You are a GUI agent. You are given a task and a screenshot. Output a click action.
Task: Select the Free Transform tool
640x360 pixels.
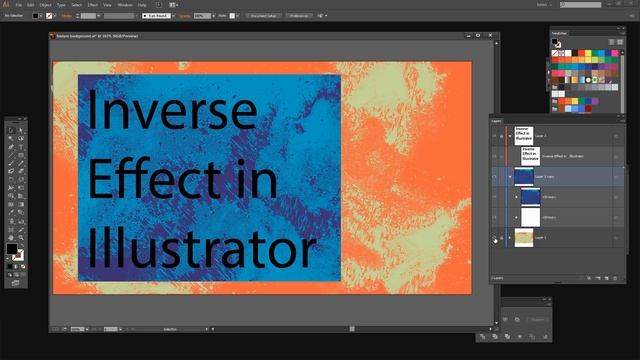[21, 188]
